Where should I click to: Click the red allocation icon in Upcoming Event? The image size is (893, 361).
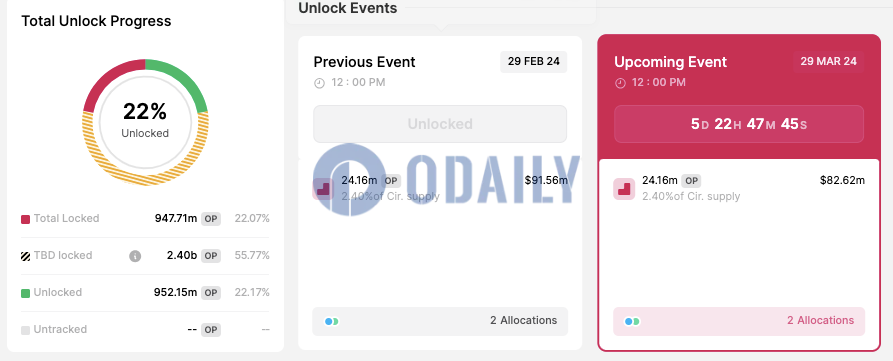624,189
